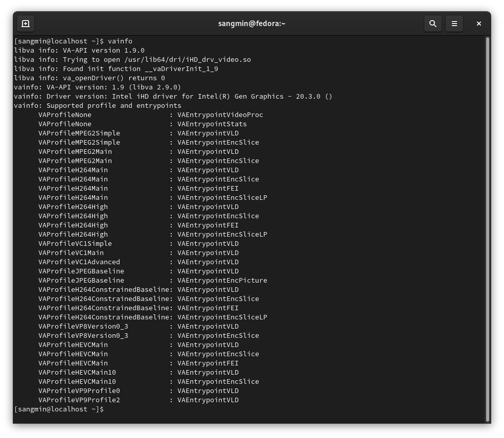
Task: Click VAProfileVP9Profile2 text
Action: (79, 400)
